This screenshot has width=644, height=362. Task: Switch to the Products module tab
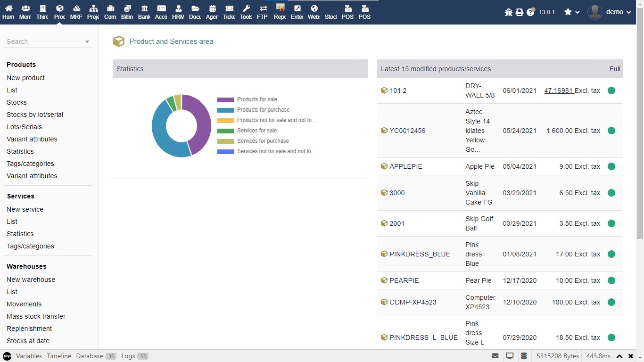point(59,12)
